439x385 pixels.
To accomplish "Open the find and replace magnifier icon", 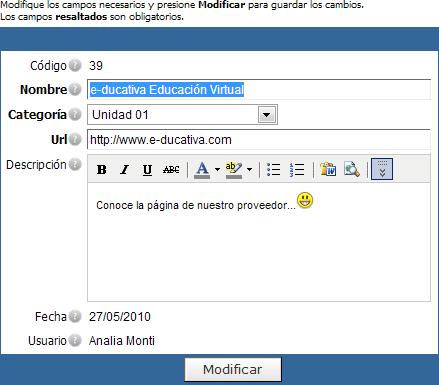I will pos(352,169).
